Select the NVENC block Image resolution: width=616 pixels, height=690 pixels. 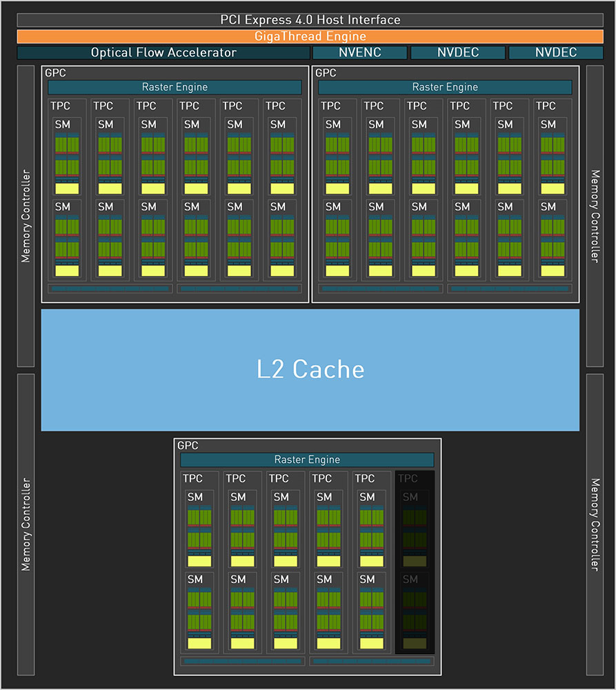360,52
